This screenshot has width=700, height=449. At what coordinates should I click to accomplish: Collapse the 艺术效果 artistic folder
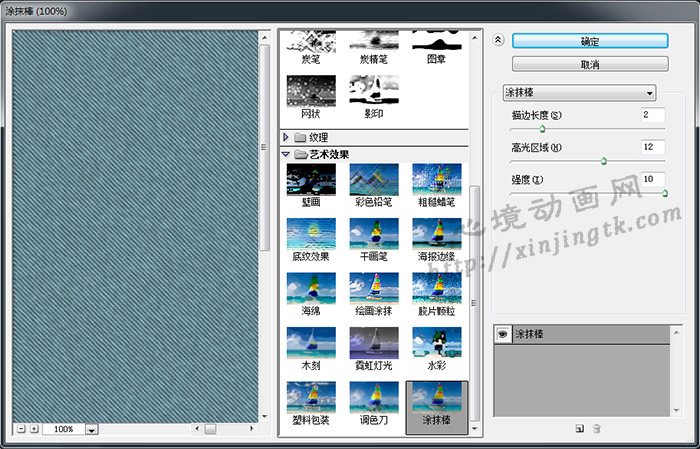coord(287,154)
